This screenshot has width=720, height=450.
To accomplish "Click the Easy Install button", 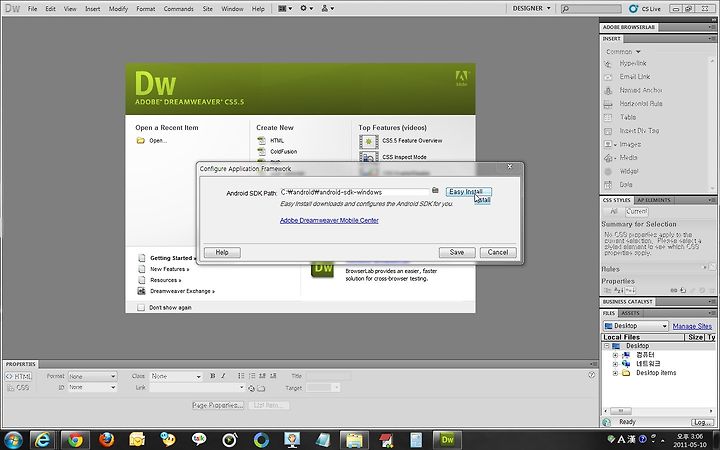I will (468, 191).
